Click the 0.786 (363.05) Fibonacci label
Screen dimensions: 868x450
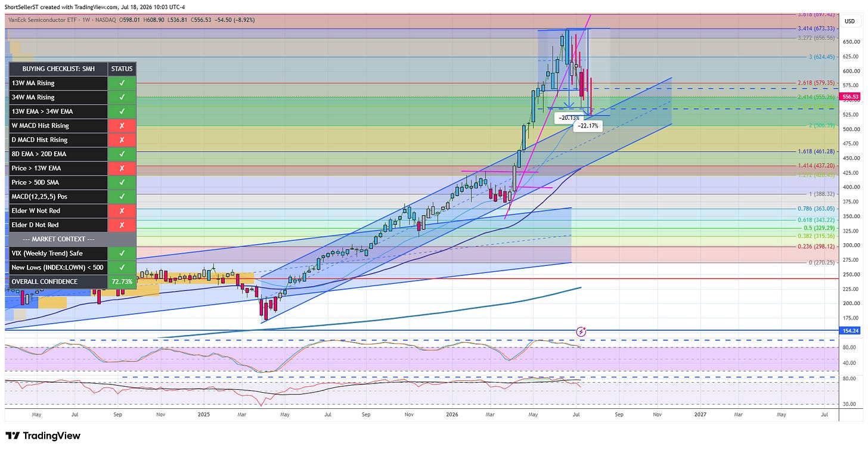tap(817, 209)
